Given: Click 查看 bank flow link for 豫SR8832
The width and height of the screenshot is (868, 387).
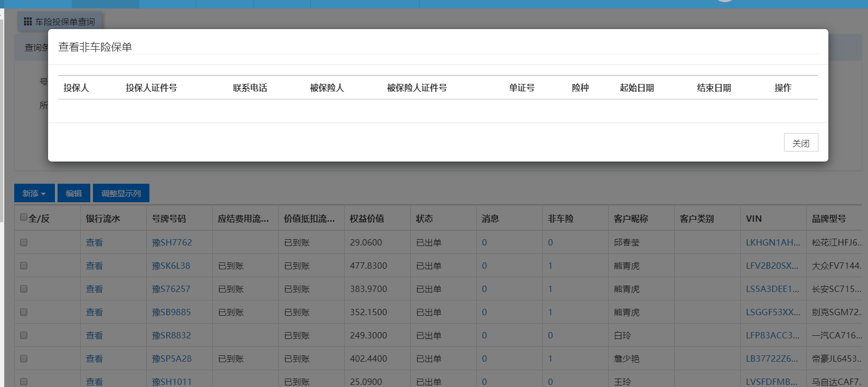Looking at the screenshot, I should click(x=95, y=335).
